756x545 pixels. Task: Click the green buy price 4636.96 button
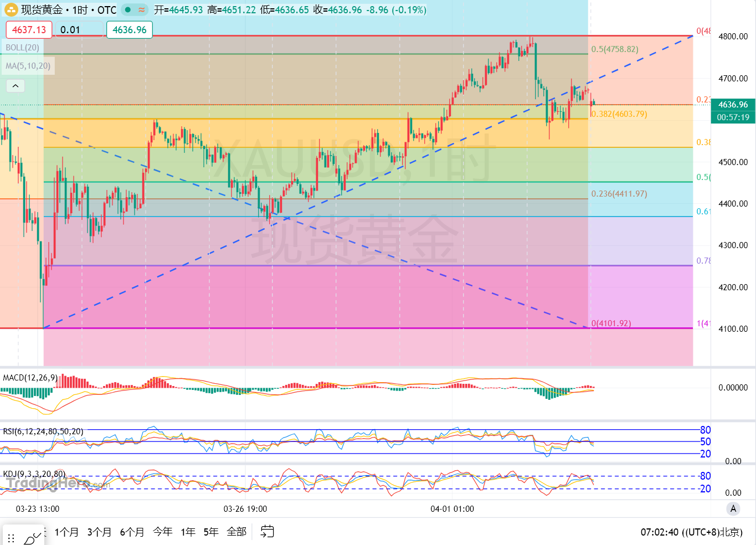(129, 30)
